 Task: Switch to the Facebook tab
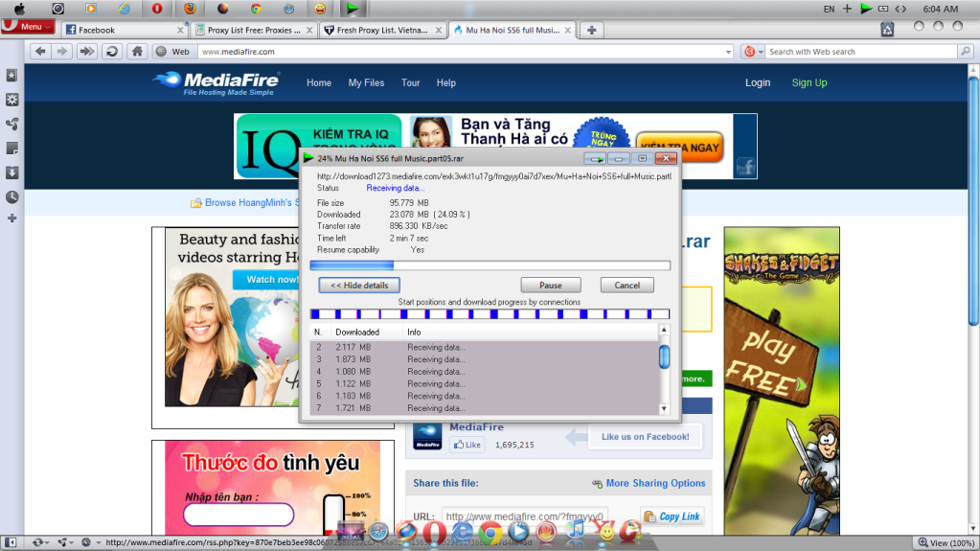point(125,30)
